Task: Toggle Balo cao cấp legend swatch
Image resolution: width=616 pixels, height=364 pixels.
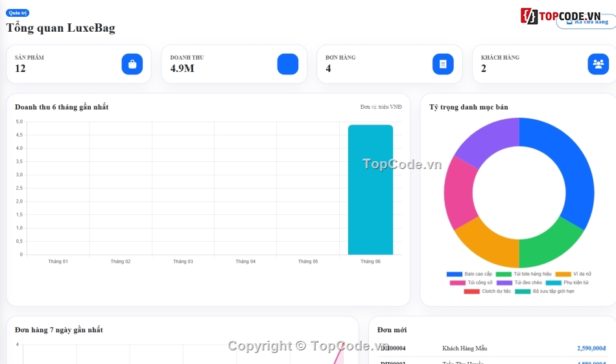Action: click(x=454, y=274)
